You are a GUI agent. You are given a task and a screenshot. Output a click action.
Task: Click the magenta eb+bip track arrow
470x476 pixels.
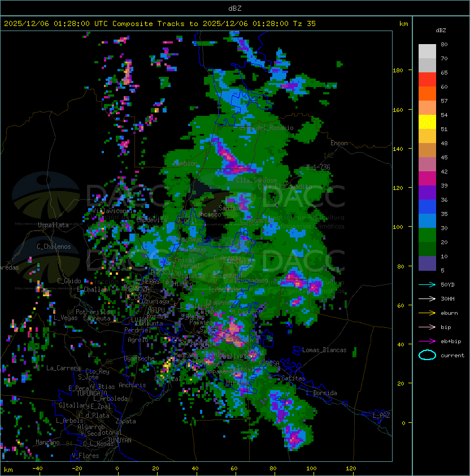click(427, 341)
